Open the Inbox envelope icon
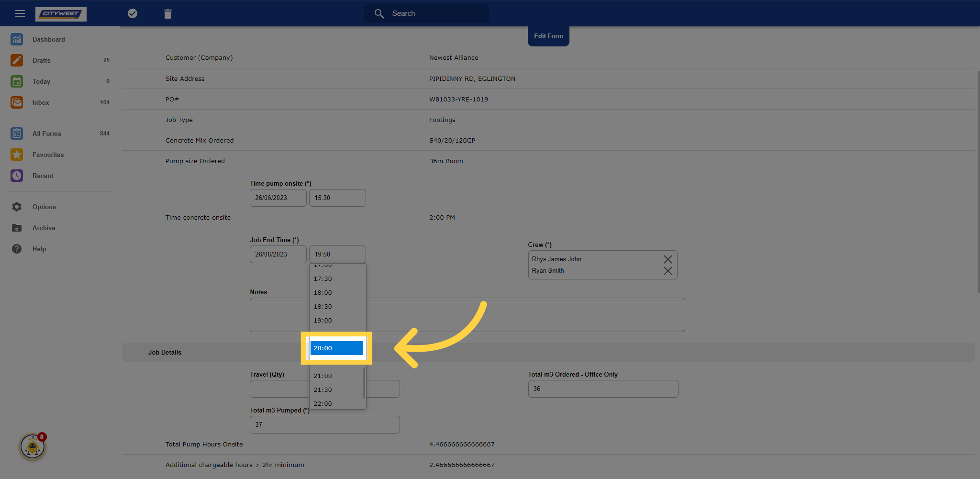 (x=17, y=102)
